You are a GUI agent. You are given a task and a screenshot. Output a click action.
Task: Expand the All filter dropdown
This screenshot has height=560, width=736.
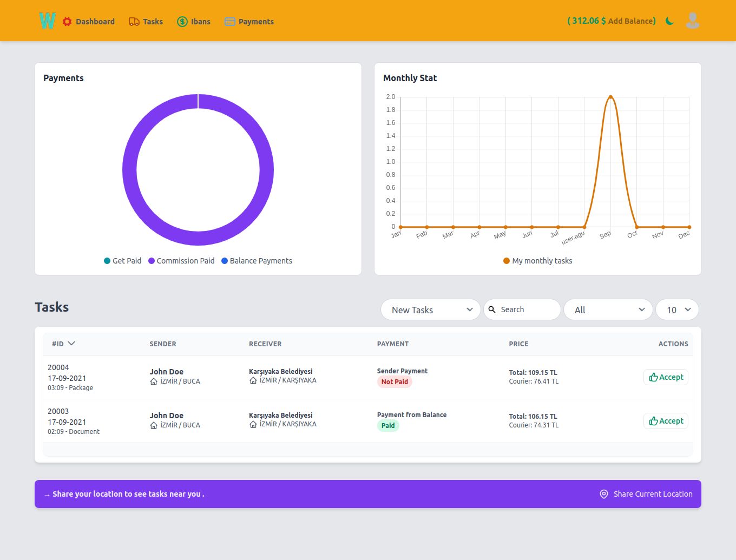coord(608,310)
